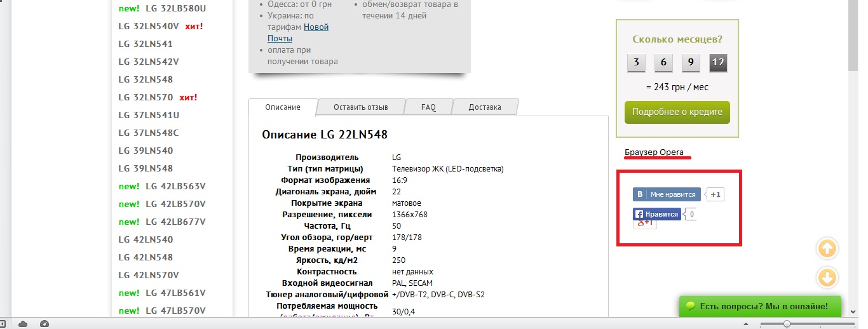Select 12 months credit term
Viewport: 868px width, 329px height.
pos(719,63)
